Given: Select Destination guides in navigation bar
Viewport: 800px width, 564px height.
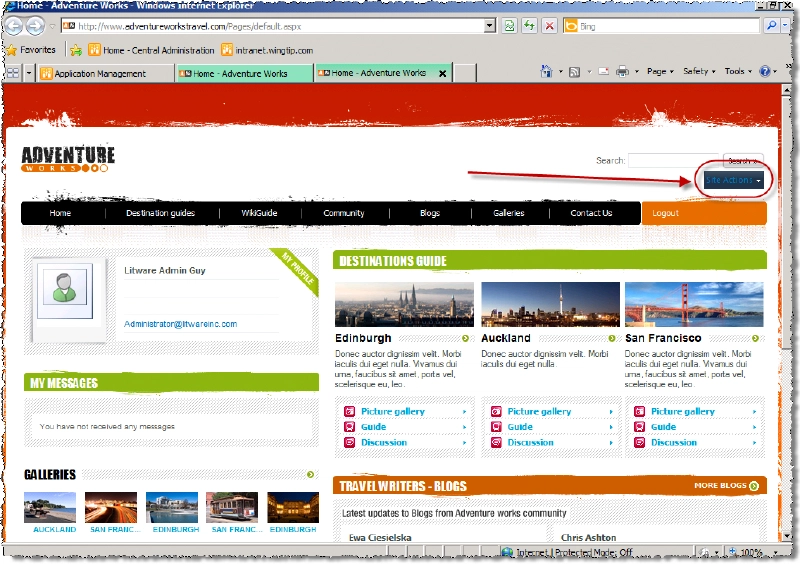Looking at the screenshot, I should [160, 213].
